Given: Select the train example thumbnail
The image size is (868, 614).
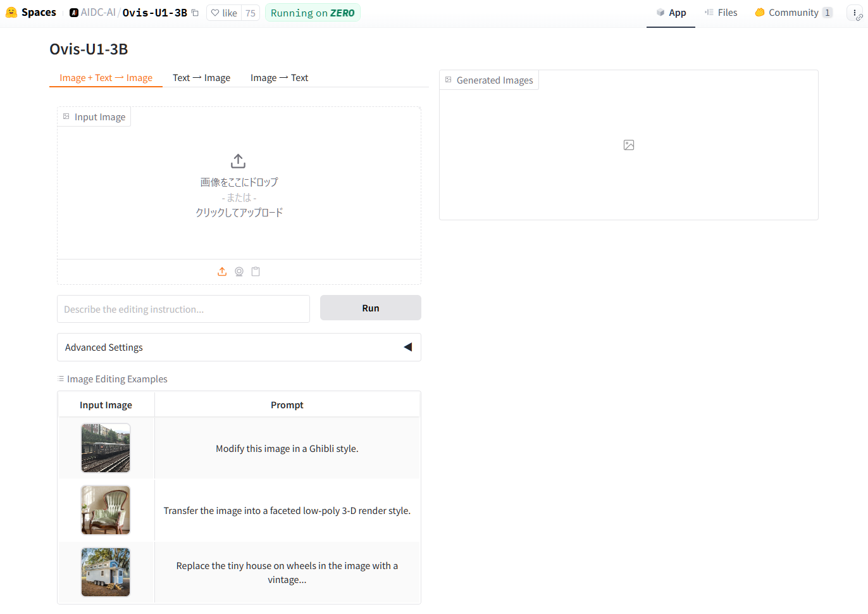Looking at the screenshot, I should coord(106,448).
